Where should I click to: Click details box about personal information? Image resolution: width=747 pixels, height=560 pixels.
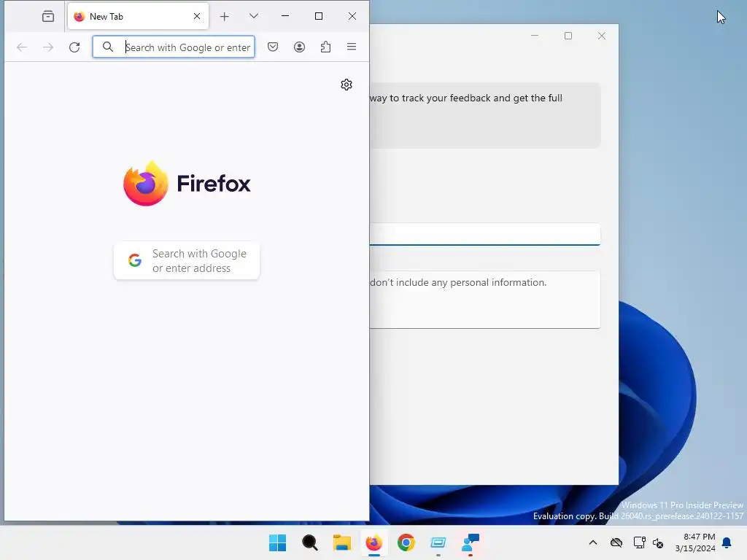point(485,300)
